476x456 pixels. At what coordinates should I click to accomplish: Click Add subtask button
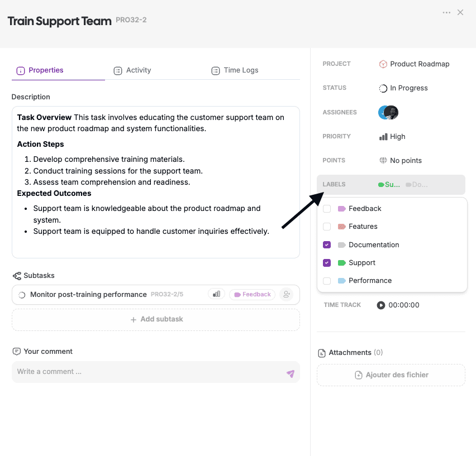[156, 320]
